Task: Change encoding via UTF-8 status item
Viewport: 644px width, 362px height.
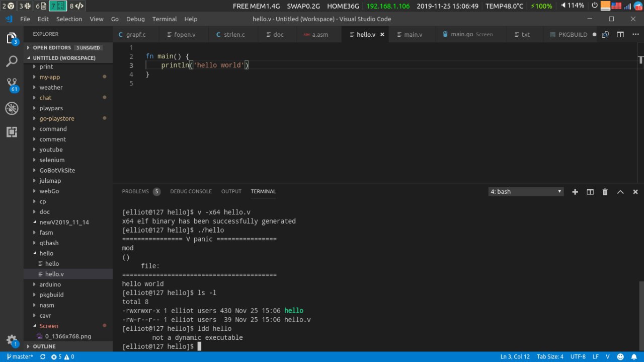Action: (x=578, y=357)
